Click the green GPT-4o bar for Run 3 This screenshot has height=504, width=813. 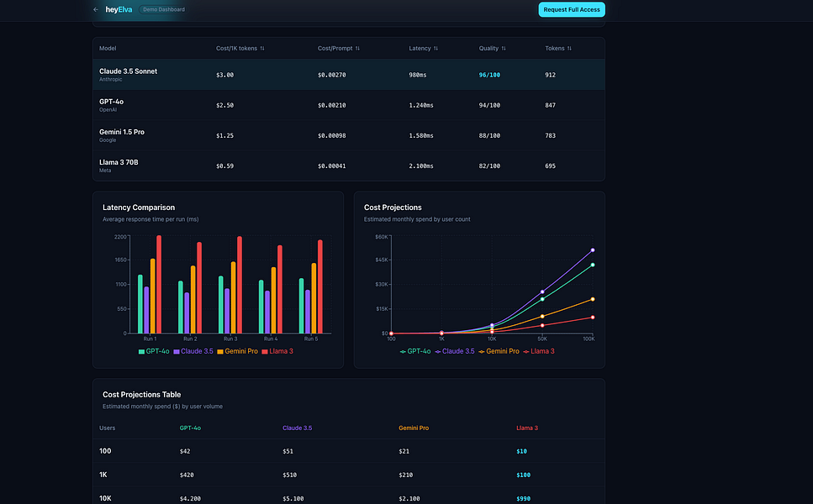221,305
